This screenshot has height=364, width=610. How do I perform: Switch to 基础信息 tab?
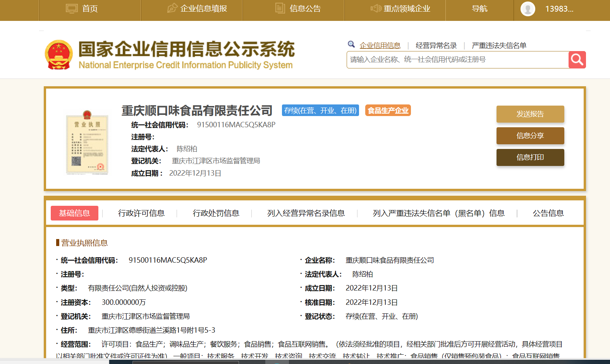74,213
